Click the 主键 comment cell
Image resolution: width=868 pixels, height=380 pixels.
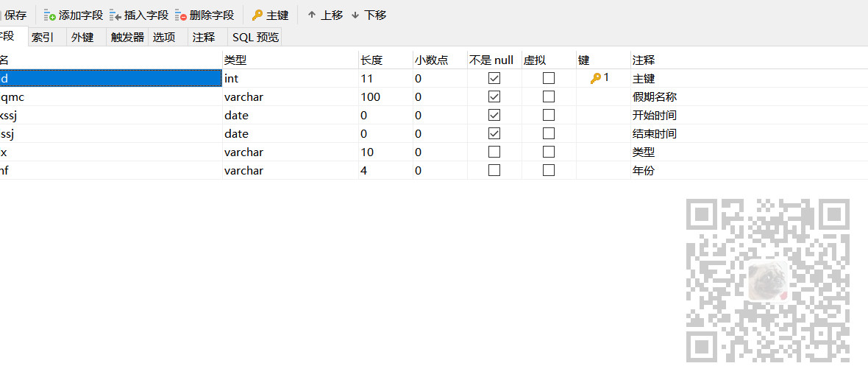click(x=749, y=78)
